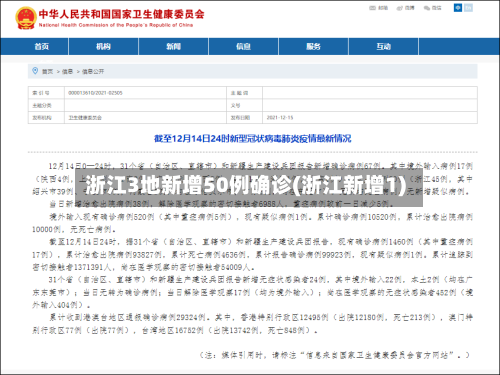
Task: Click the National Health Commission emblem logo
Action: click(x=25, y=18)
